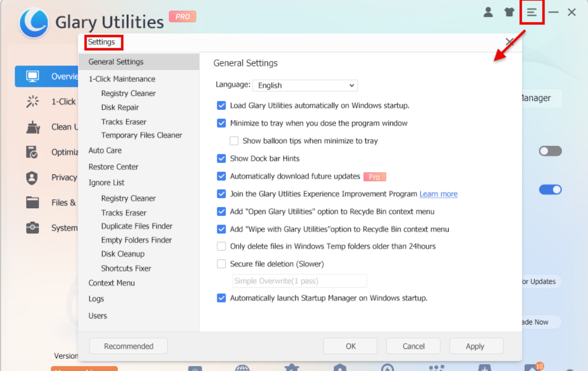Select the Privacy tab in main sidebar

click(x=64, y=177)
